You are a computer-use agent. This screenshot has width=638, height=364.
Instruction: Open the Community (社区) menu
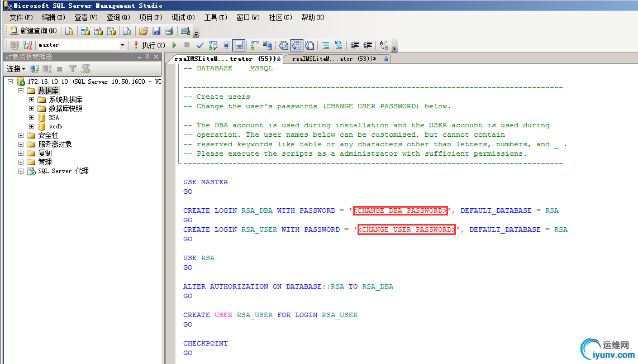pyautogui.click(x=280, y=17)
